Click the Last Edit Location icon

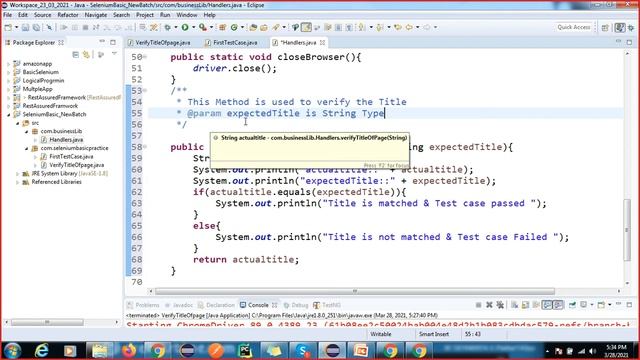click(x=398, y=27)
